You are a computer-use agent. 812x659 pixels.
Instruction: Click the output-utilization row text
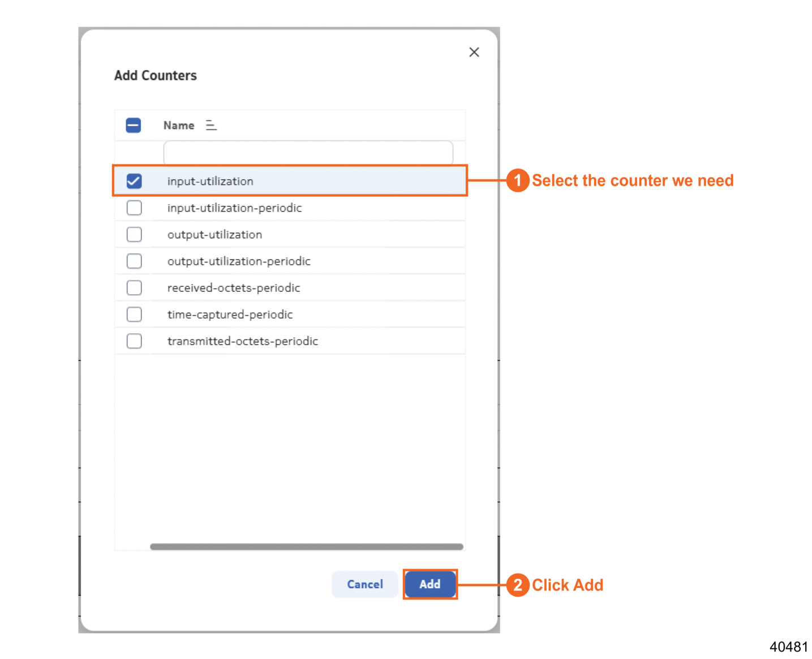[214, 234]
